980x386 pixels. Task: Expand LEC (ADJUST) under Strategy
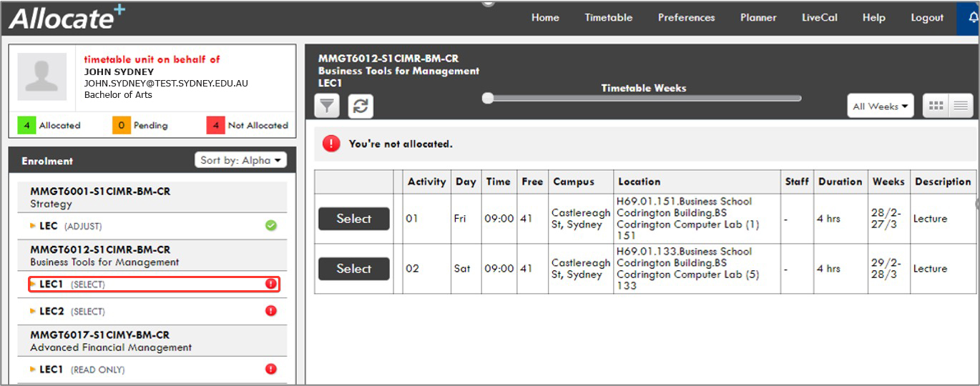(48, 226)
